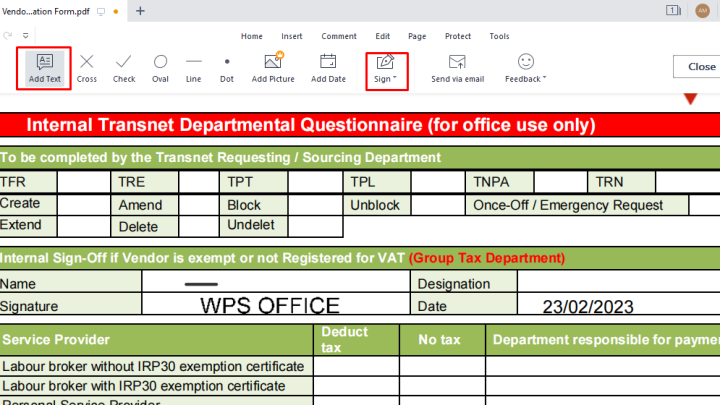Pick the Dot tool

(x=227, y=68)
